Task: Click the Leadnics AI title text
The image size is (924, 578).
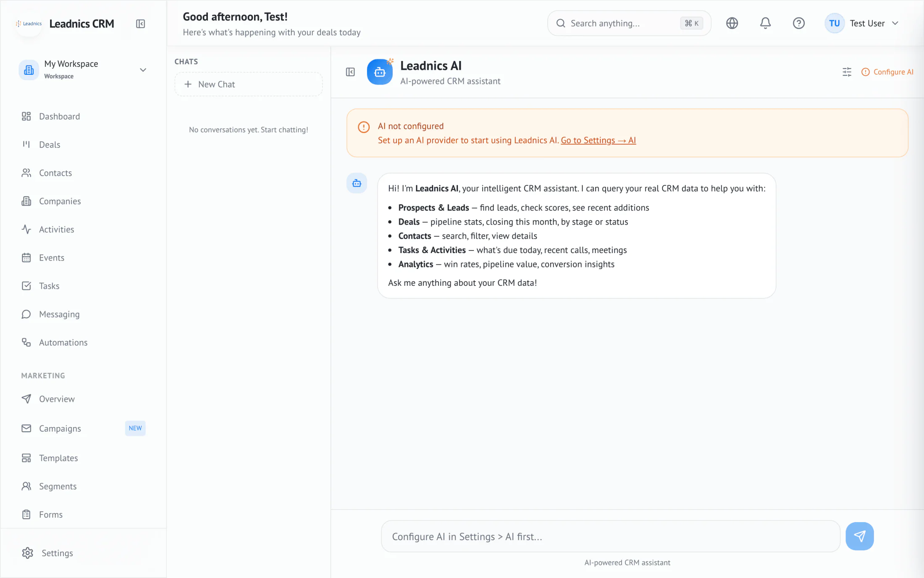Action: [x=430, y=66]
